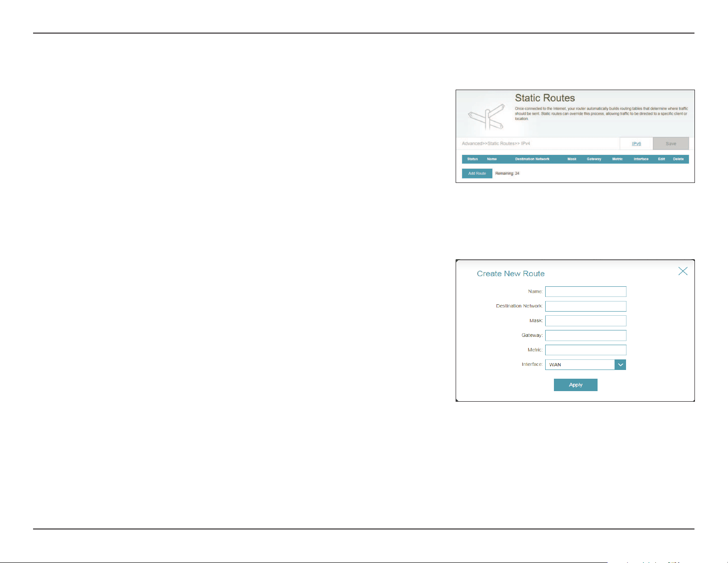Click the Metric column header
The height and width of the screenshot is (563, 728).
pyautogui.click(x=617, y=159)
